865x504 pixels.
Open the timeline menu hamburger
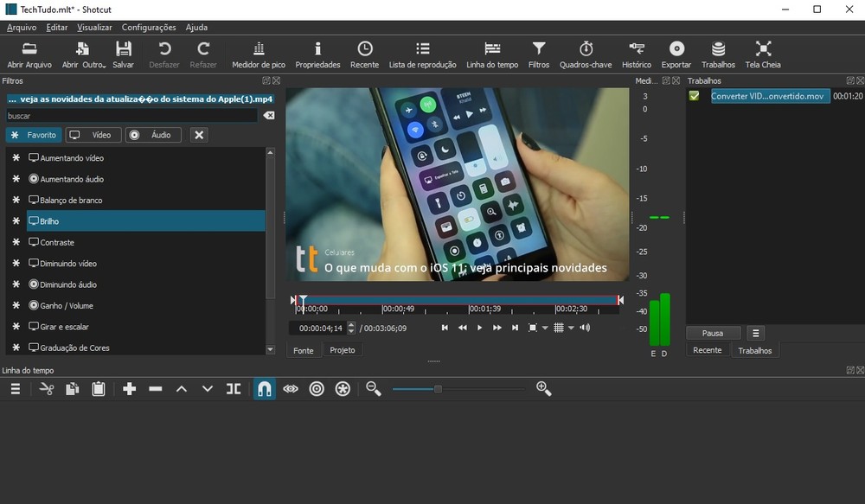tap(14, 388)
